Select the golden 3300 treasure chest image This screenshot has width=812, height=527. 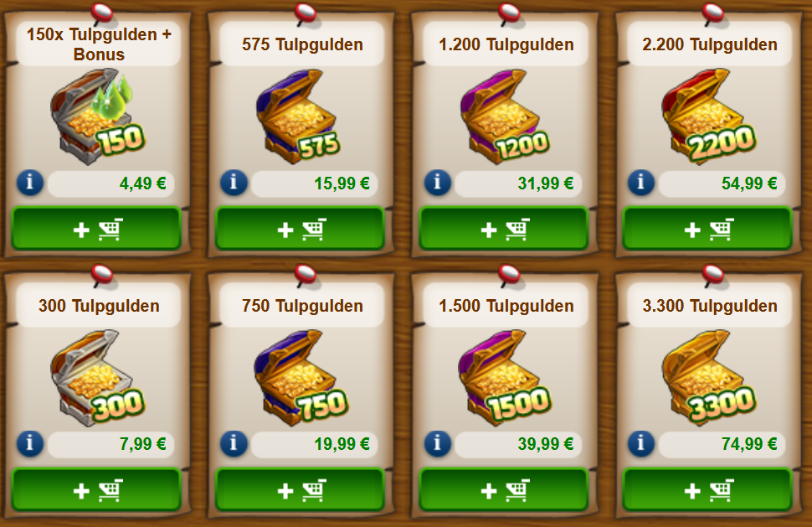708,378
